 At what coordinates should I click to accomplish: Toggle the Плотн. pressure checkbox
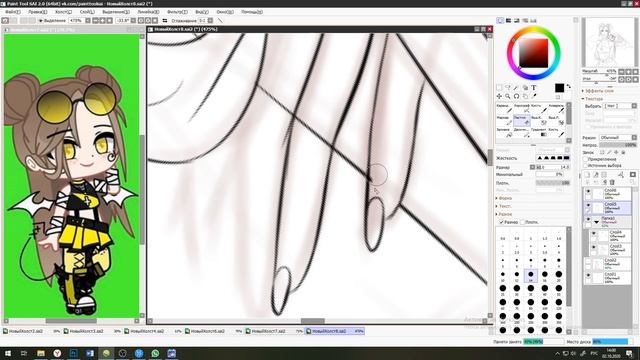point(522,222)
